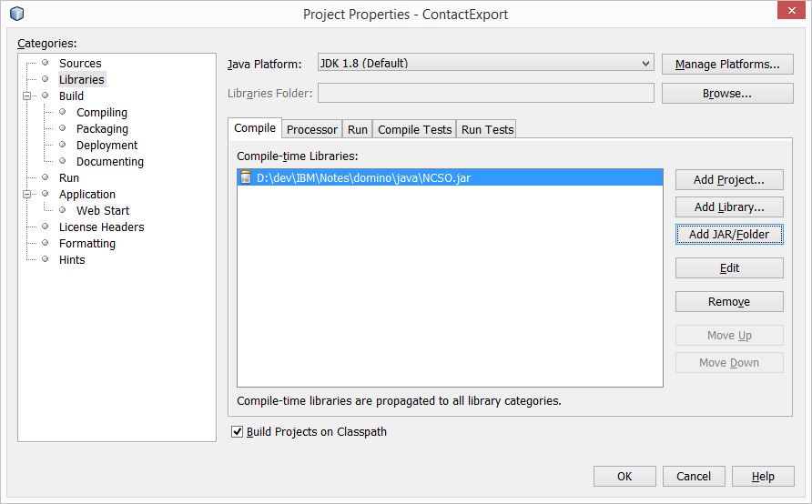
Task: Click the JAR file icon for NCSO.jar
Action: [x=245, y=177]
